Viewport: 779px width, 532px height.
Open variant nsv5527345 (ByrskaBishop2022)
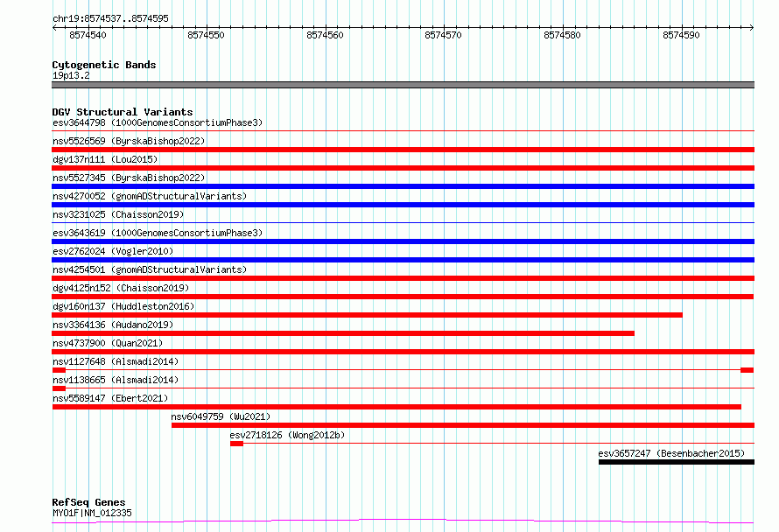129,178
